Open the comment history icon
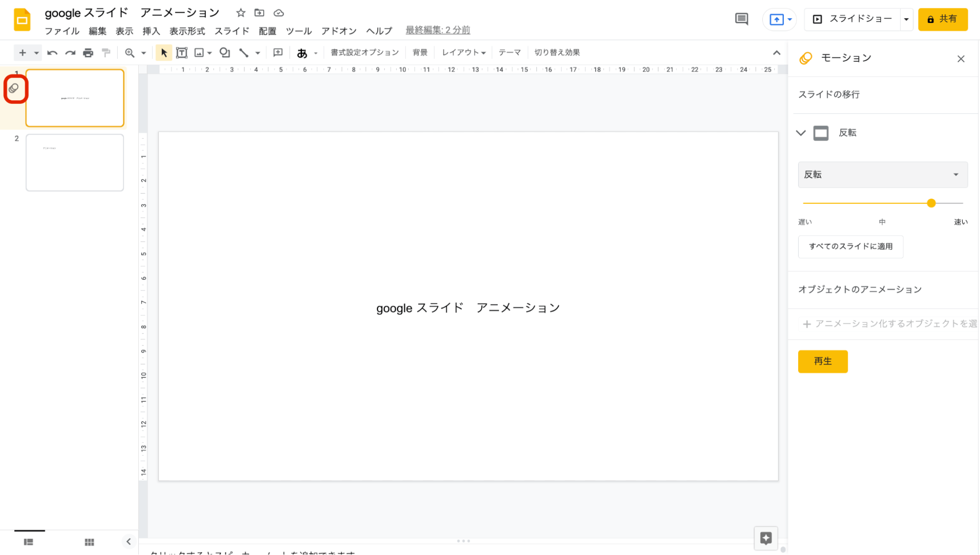Viewport: 980px width, 555px height. point(741,19)
